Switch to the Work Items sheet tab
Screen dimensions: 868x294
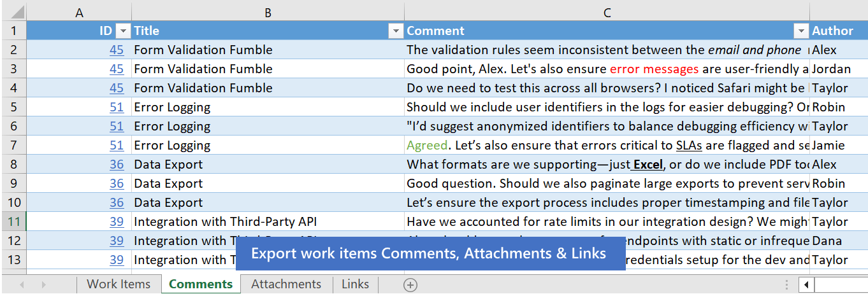click(x=119, y=284)
